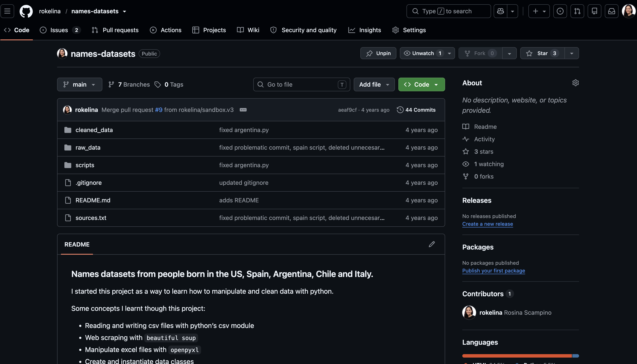Click the pulse icon next to Activity
Viewport: 637px width, 364px height.
[466, 139]
